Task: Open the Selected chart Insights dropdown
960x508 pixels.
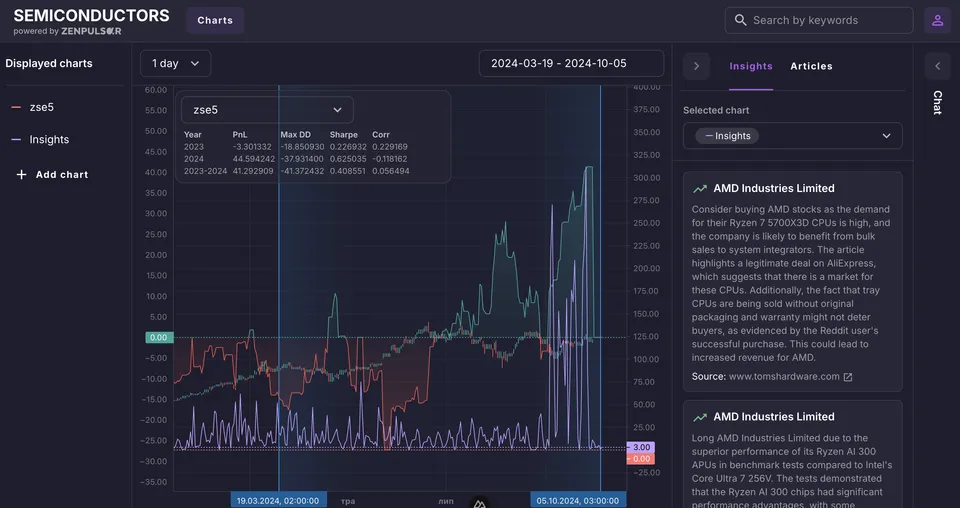Action: tap(792, 136)
